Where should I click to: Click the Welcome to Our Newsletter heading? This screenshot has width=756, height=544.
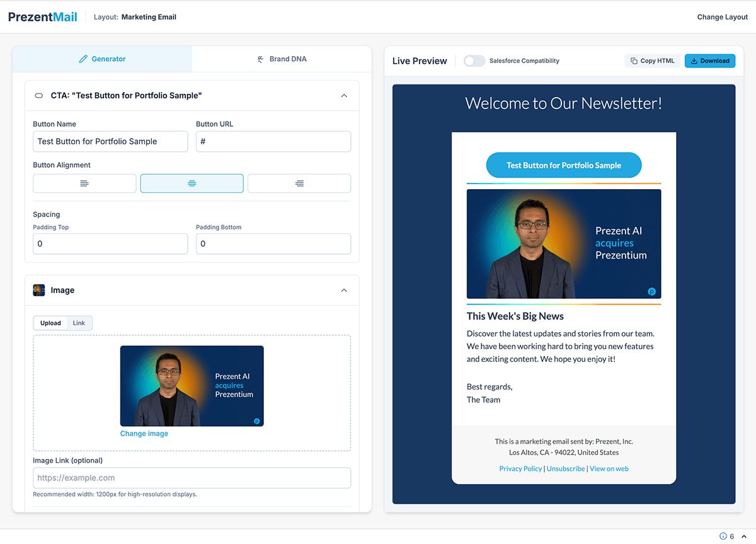(564, 103)
